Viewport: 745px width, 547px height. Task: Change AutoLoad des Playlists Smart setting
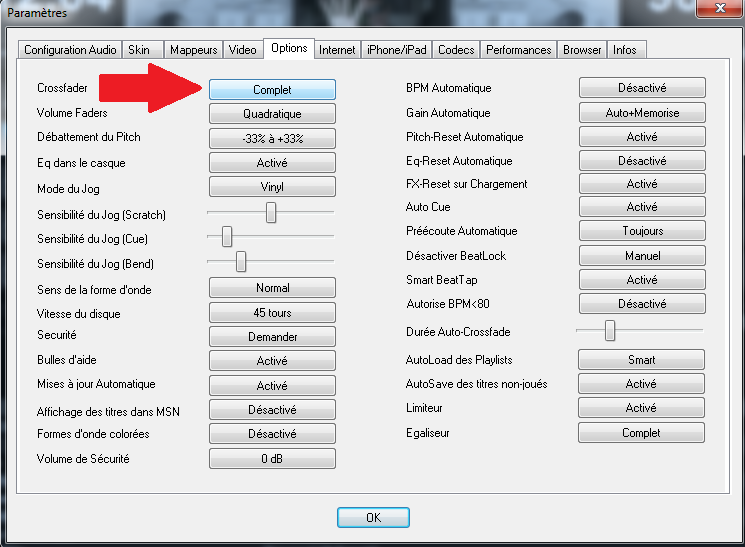(641, 360)
